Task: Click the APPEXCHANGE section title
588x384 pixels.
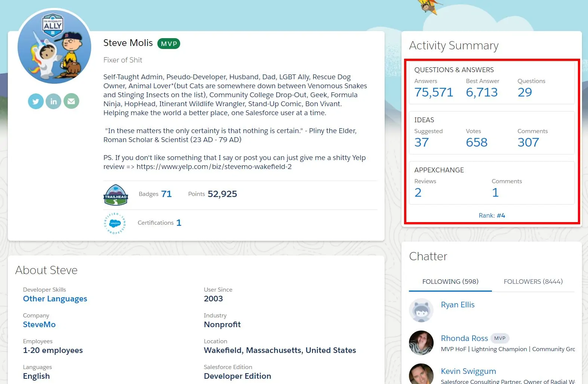Action: (x=439, y=170)
